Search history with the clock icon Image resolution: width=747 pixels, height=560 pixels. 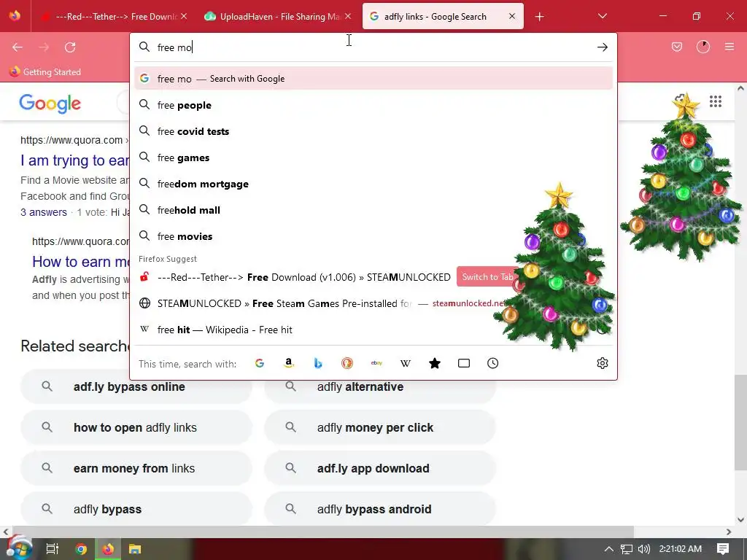click(x=492, y=363)
